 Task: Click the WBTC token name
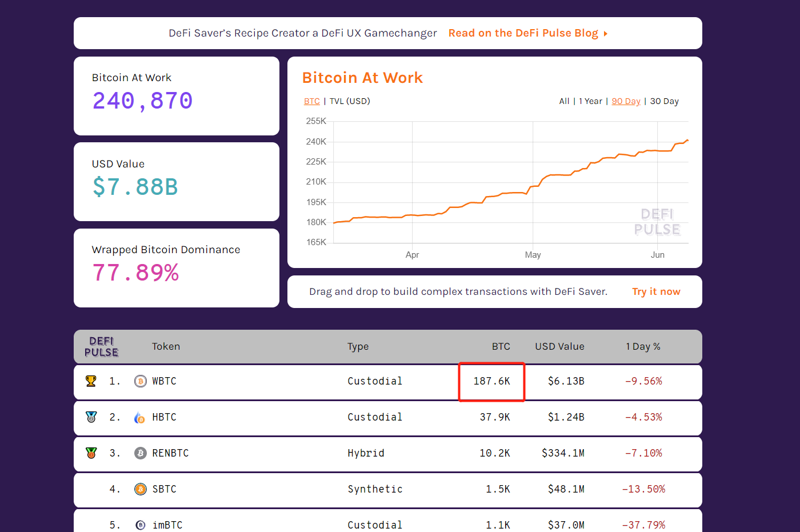click(x=164, y=381)
